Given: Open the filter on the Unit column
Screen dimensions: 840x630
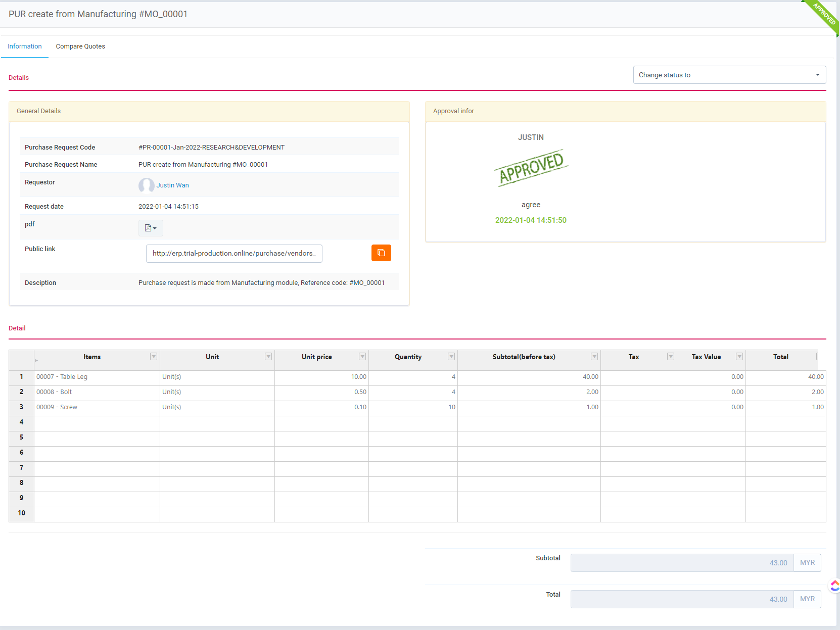Looking at the screenshot, I should tap(268, 356).
